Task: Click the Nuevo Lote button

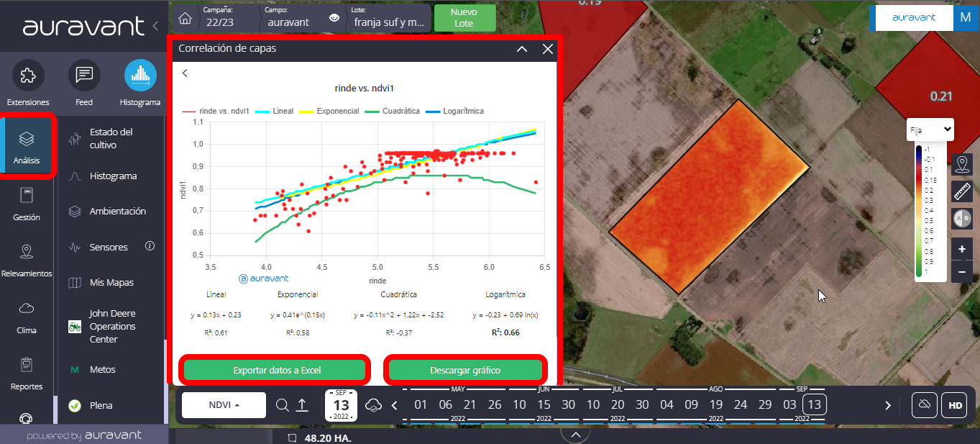Action: click(464, 18)
